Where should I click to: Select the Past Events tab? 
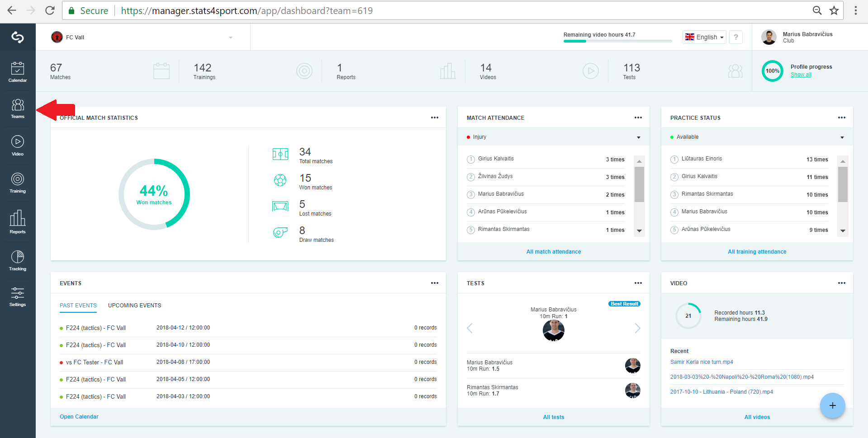(78, 306)
